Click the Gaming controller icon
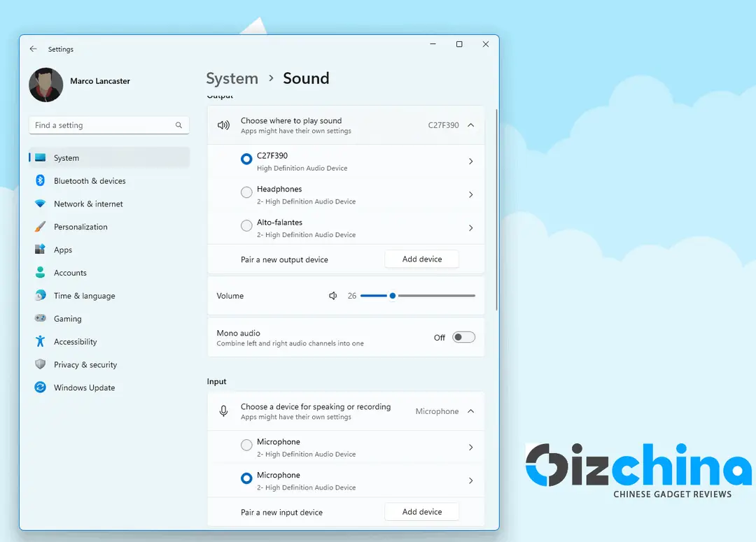The height and width of the screenshot is (542, 756). click(41, 318)
